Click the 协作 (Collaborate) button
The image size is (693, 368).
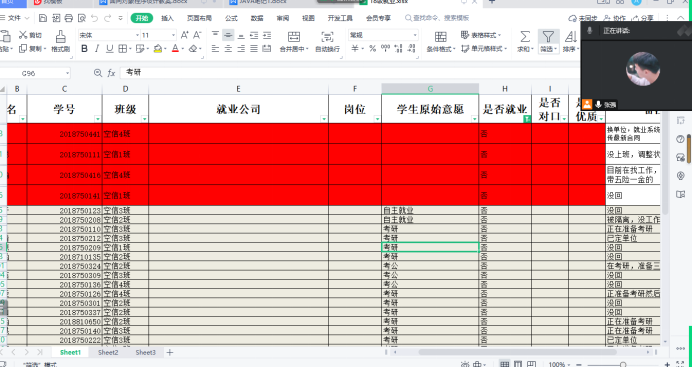(615, 18)
